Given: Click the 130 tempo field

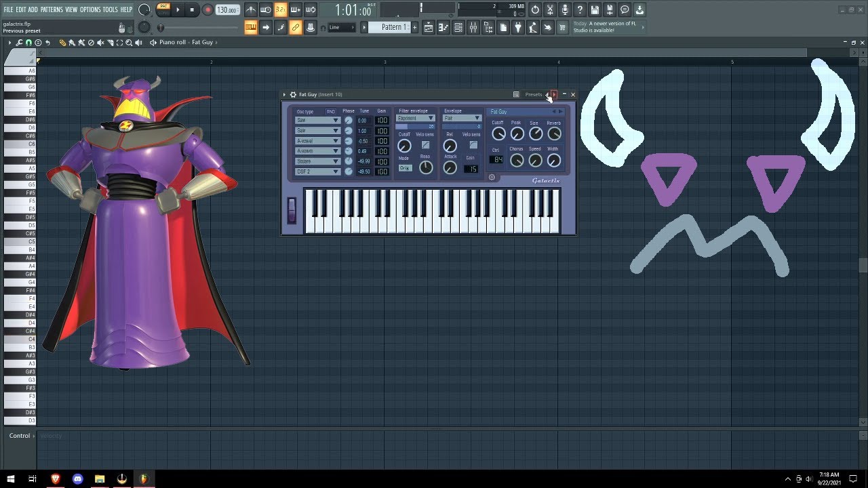Looking at the screenshot, I should (x=227, y=10).
